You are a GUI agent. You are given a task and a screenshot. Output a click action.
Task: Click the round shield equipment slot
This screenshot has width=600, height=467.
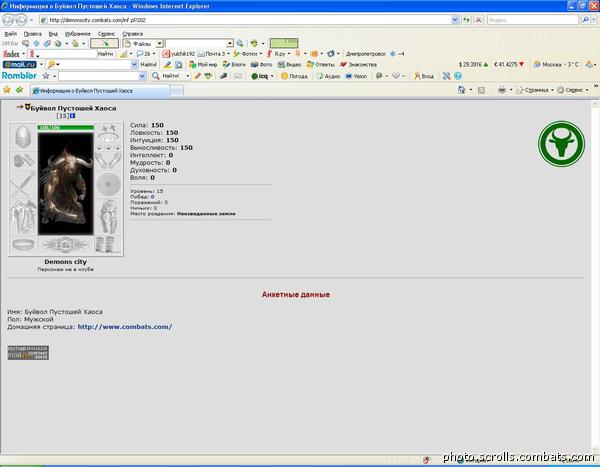pyautogui.click(x=108, y=185)
